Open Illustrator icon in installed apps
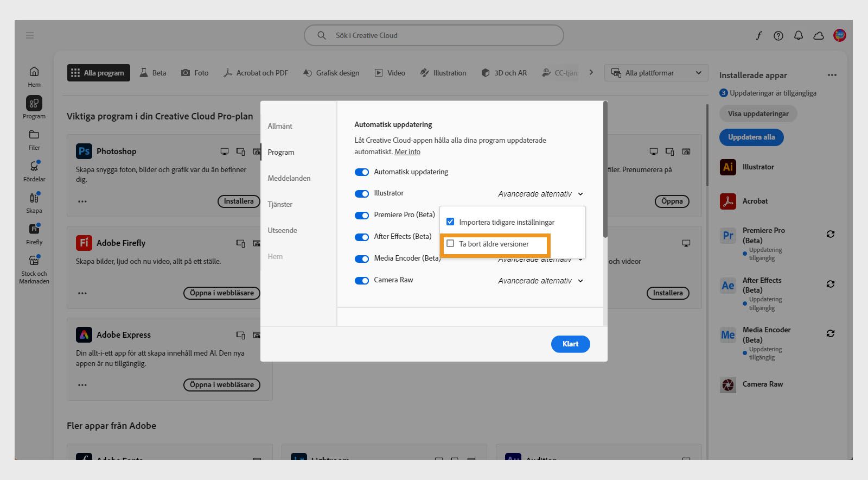 [x=728, y=167]
